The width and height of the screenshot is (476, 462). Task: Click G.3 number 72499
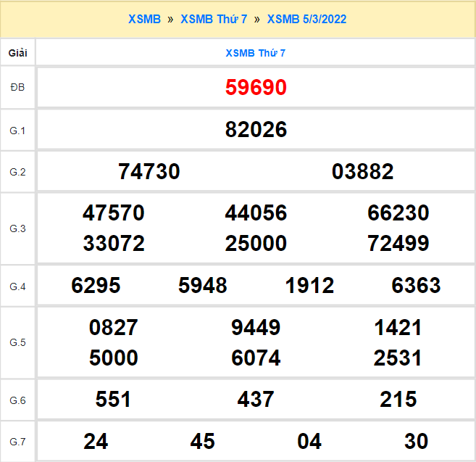click(398, 243)
